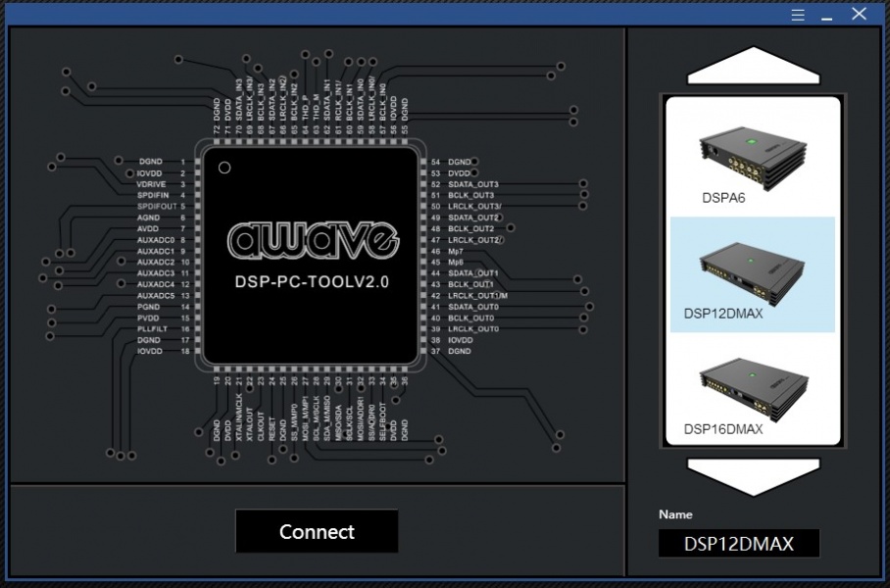Viewport: 890px width, 588px height.
Task: Click the DSP12DMAX label in device list
Action: (x=723, y=314)
